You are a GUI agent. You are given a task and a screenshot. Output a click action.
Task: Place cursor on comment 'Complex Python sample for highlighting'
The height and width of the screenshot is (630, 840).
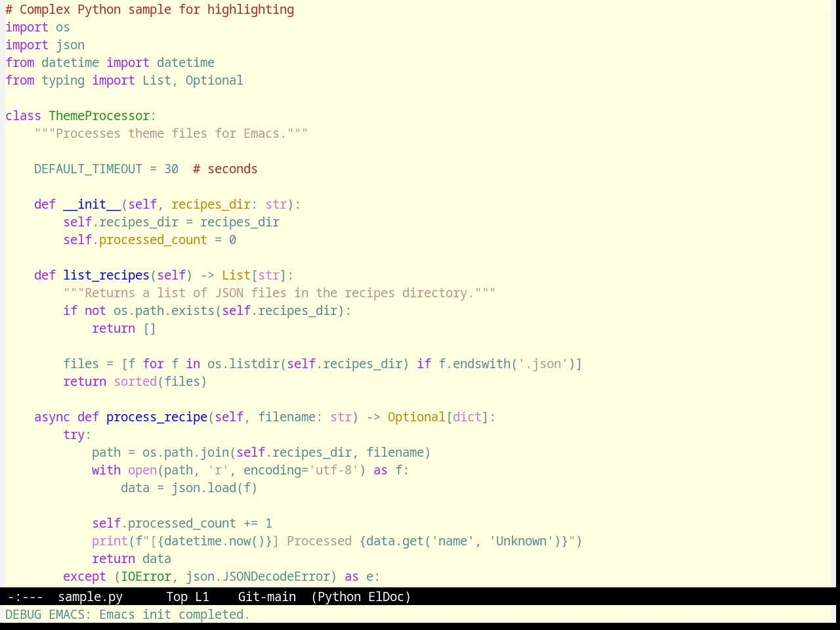point(157,10)
